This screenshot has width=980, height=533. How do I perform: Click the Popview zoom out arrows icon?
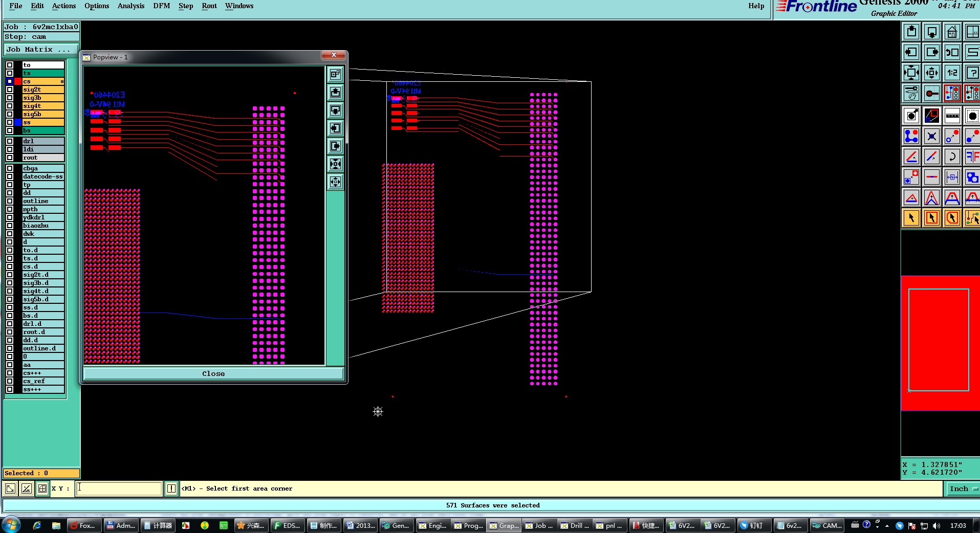[x=335, y=182]
